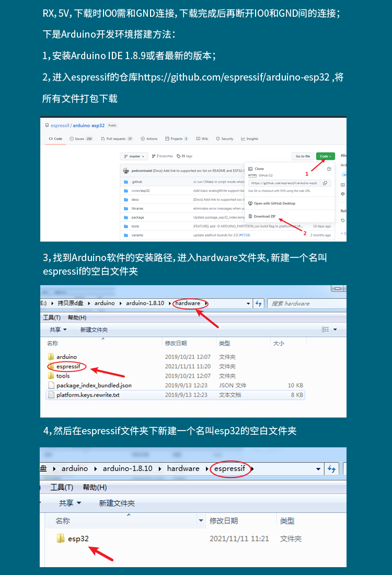Click the esp32 folder icon
This screenshot has height=575, width=392.
(x=61, y=538)
